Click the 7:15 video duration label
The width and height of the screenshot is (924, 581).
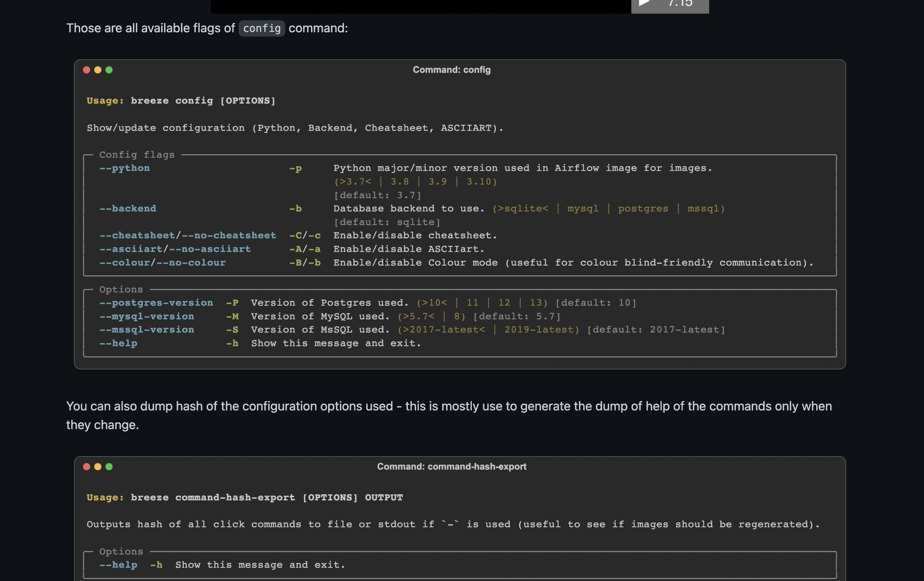coord(680,3)
